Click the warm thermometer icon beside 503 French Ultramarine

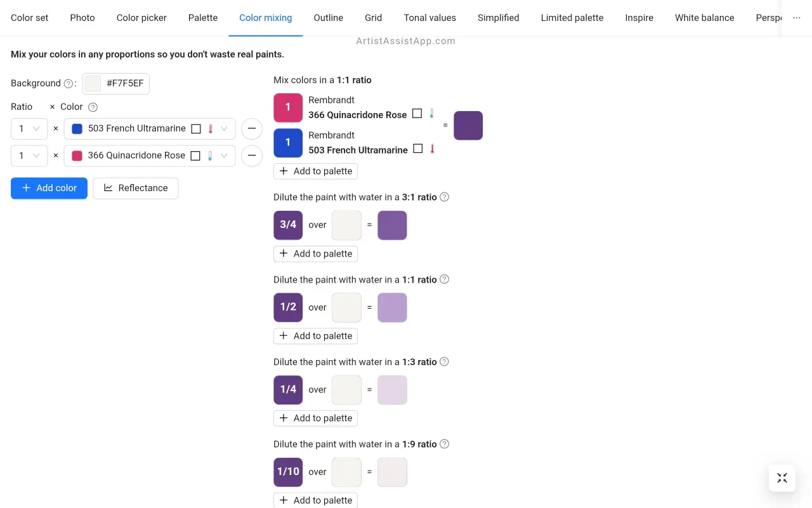pos(210,128)
